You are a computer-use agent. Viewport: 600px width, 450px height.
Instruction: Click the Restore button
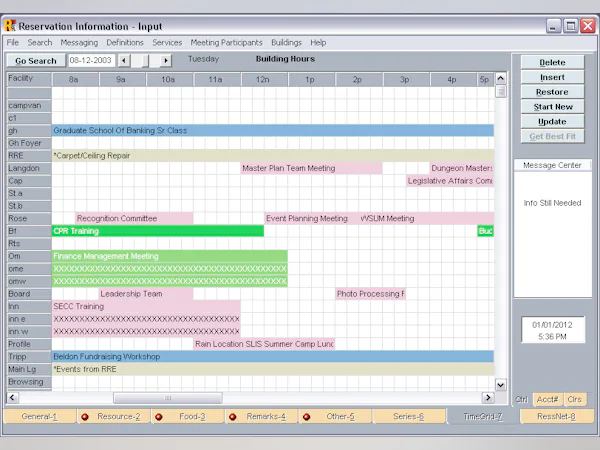552,92
